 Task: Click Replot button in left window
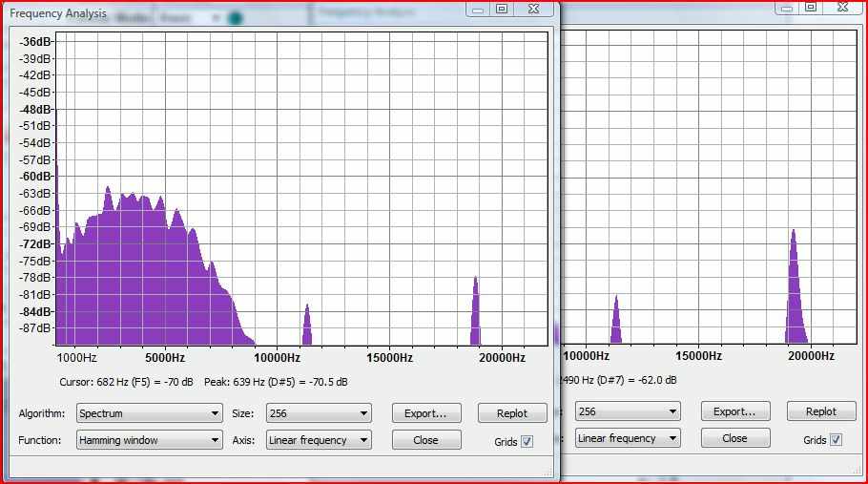512,413
